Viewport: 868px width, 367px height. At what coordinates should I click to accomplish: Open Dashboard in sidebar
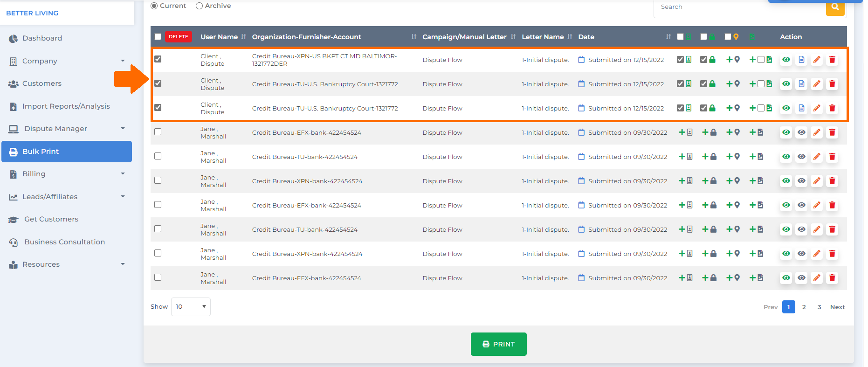[67, 38]
